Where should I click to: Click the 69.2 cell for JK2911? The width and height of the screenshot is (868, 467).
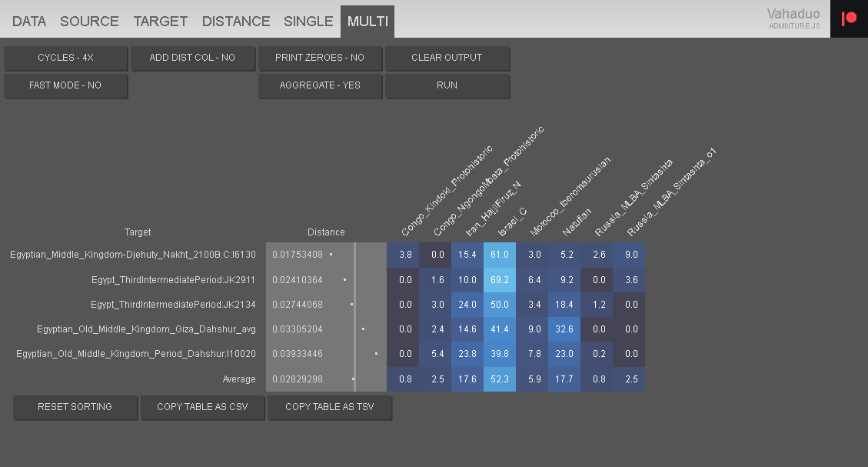coord(499,280)
